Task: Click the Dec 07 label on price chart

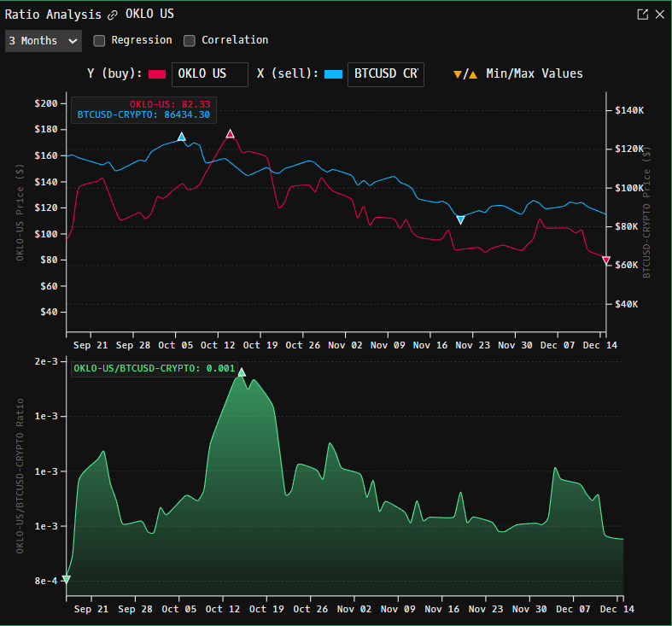Action: [x=557, y=346]
